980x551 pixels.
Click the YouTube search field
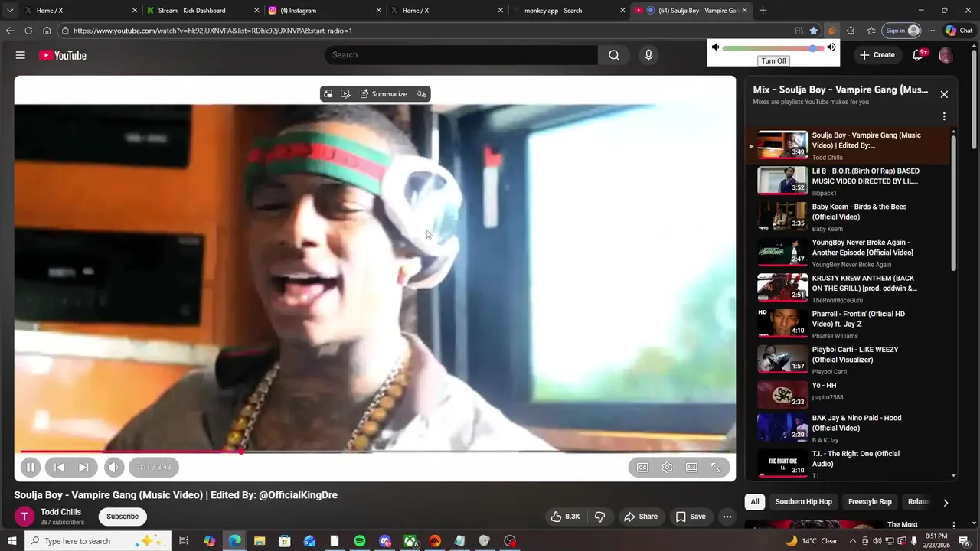(x=462, y=55)
